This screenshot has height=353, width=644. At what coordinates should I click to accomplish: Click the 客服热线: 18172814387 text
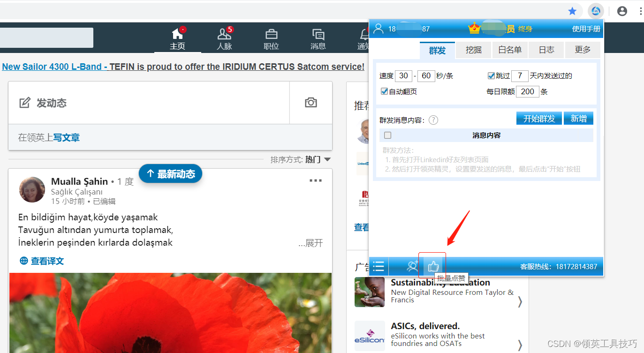[x=559, y=267]
